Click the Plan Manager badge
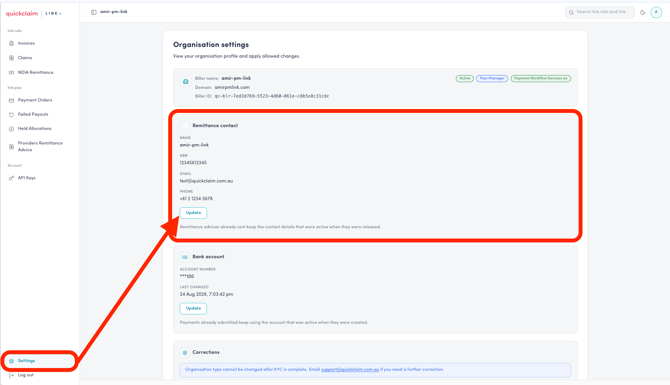The height and width of the screenshot is (385, 670). [x=492, y=78]
